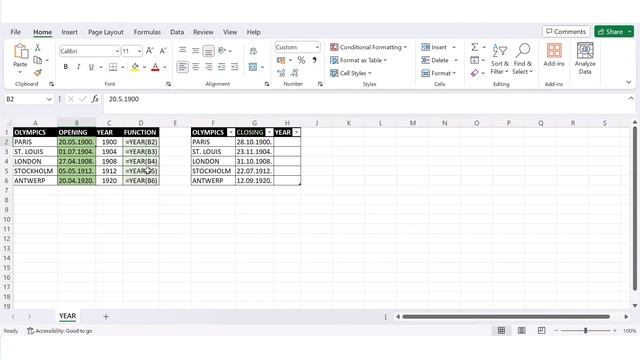The height and width of the screenshot is (360, 640).
Task: Apply the yellow fill color
Action: point(135,67)
